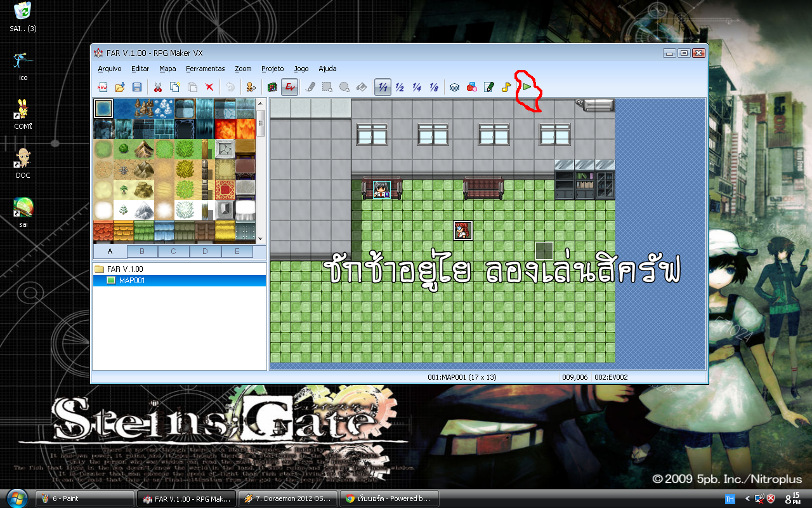Open the Arquivo menu
Viewport: 812px width, 508px height.
110,69
